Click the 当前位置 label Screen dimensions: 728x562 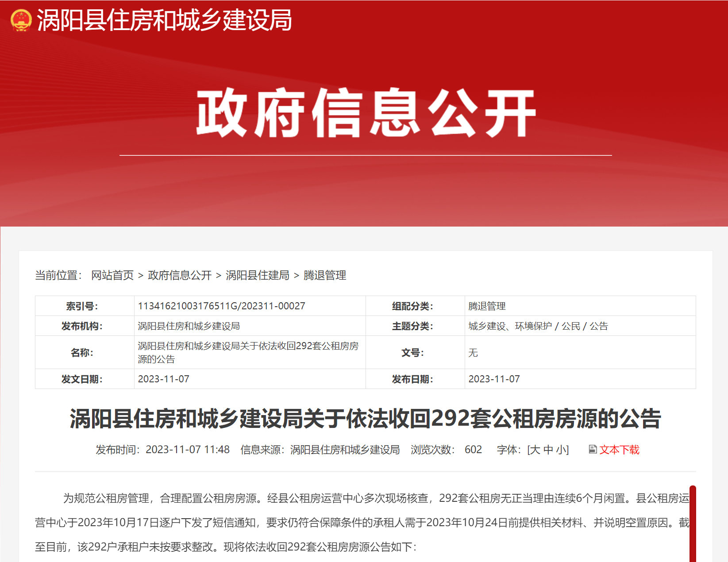tap(58, 275)
